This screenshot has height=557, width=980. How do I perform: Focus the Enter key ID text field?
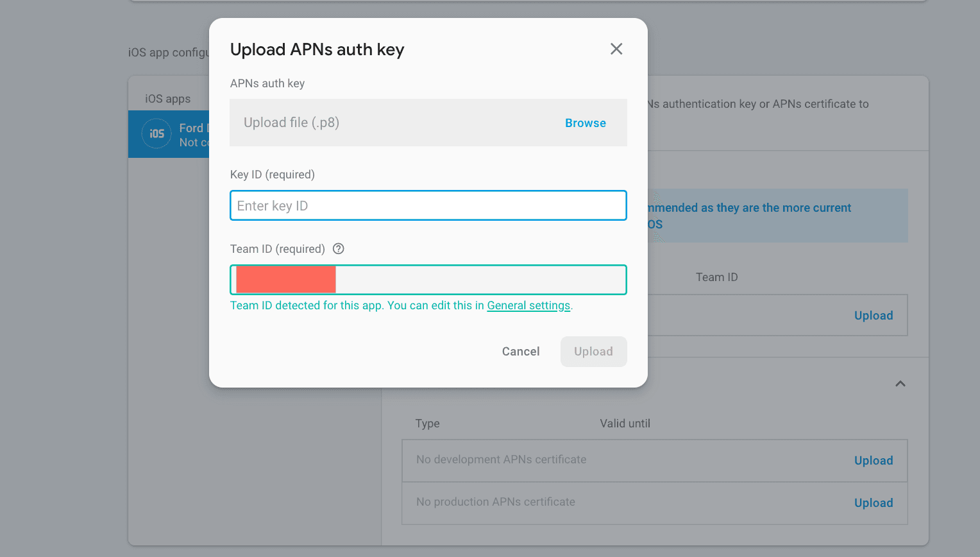428,206
